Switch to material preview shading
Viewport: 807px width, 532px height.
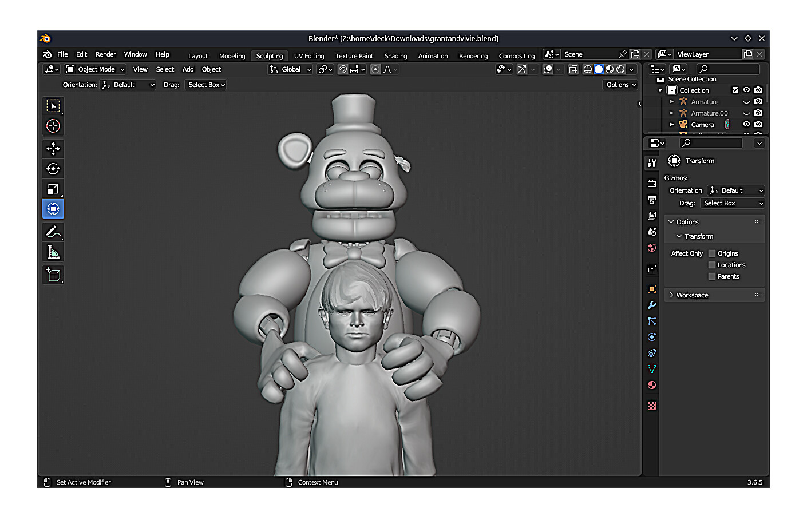[610, 69]
